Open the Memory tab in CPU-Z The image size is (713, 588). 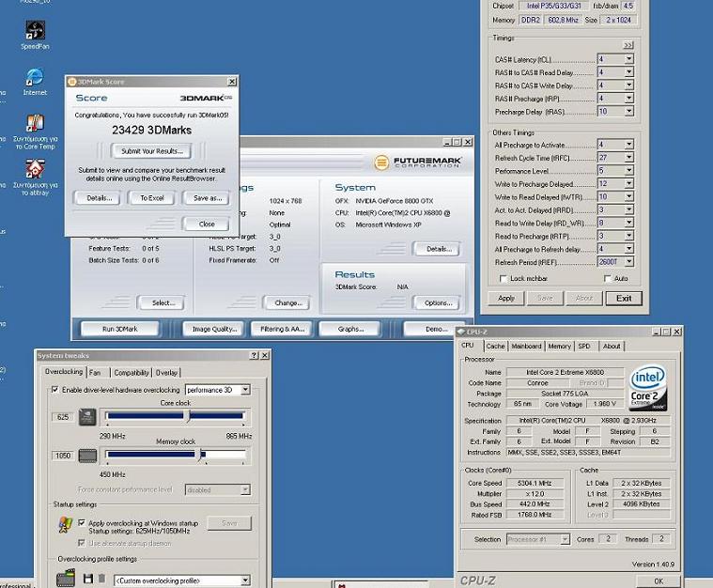559,346
